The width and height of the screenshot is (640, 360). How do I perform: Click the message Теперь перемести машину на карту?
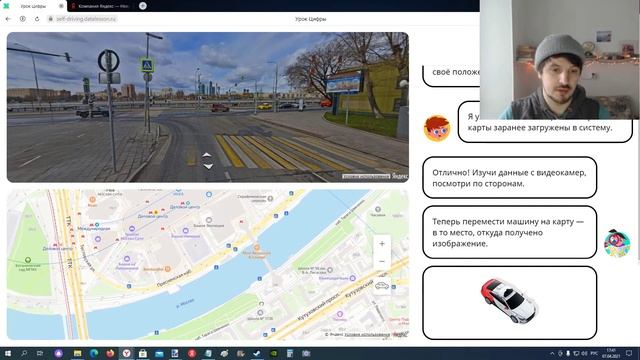point(509,232)
